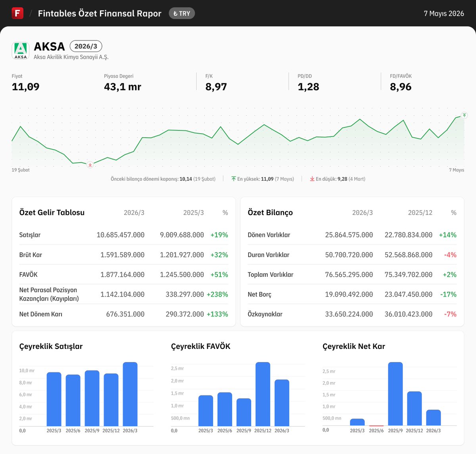
Task: Click the Piyasa Degeri value 43,1 mr
Action: click(x=123, y=87)
